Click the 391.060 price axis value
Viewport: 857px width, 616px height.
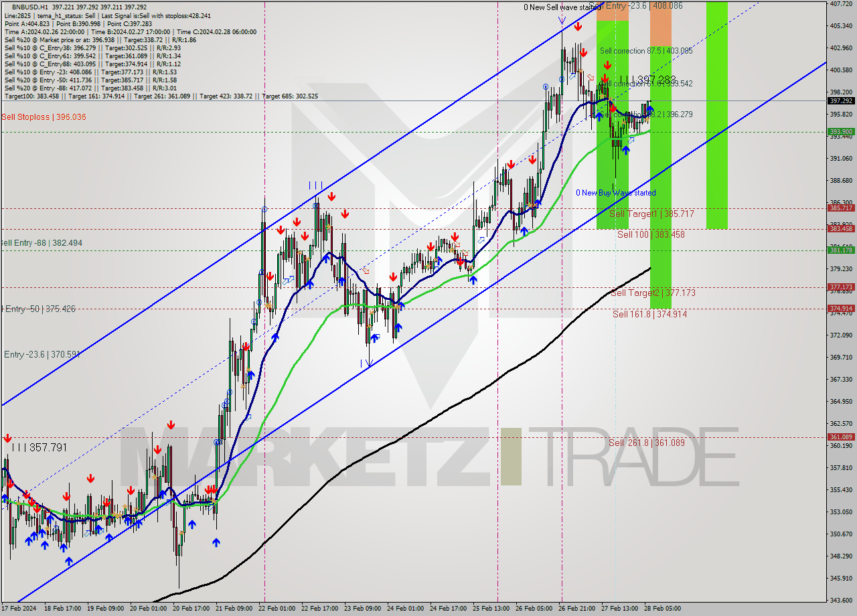pos(841,159)
